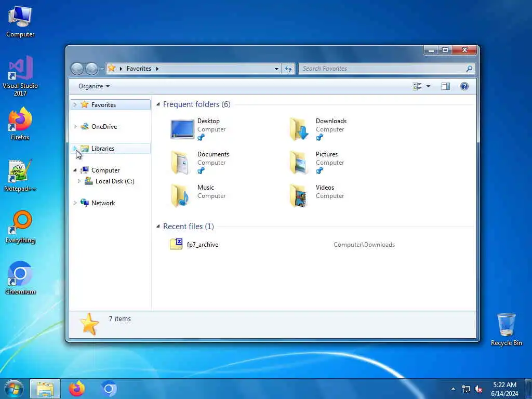Screen dimensions: 532x399
Task: Expand the Local Disk (C:) node
Action: click(x=79, y=181)
